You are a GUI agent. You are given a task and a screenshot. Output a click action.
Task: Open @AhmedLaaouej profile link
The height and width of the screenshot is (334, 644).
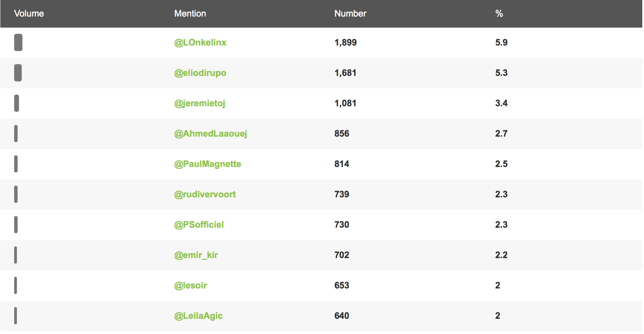[211, 134]
